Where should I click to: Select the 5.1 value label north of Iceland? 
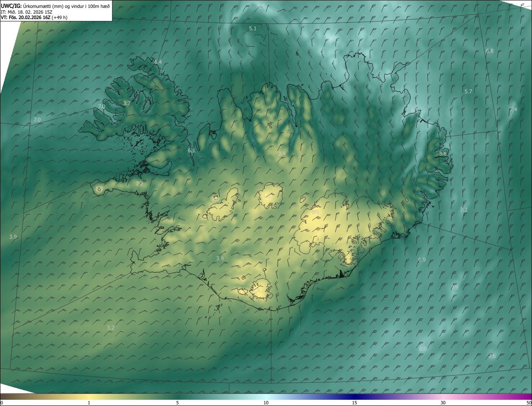click(253, 28)
